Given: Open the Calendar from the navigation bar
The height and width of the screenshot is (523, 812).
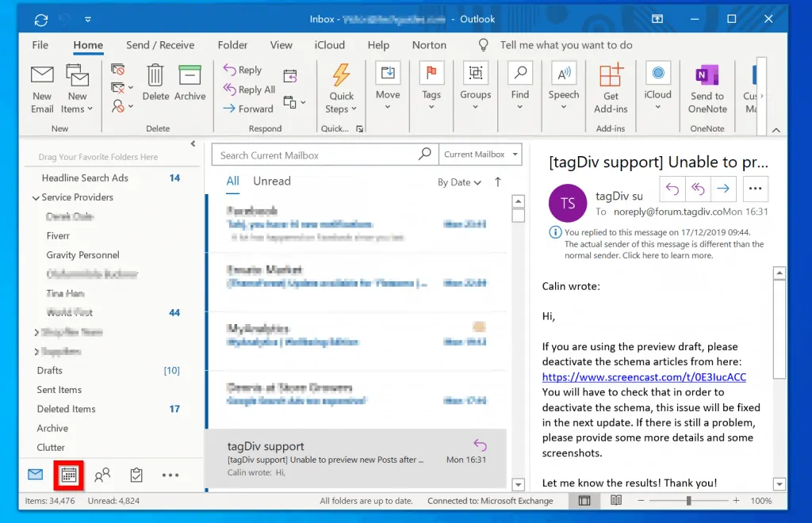Looking at the screenshot, I should coord(68,475).
